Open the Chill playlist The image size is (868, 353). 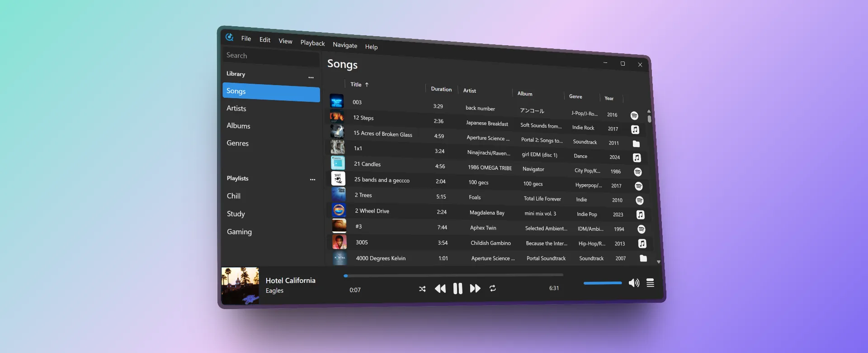(x=234, y=196)
